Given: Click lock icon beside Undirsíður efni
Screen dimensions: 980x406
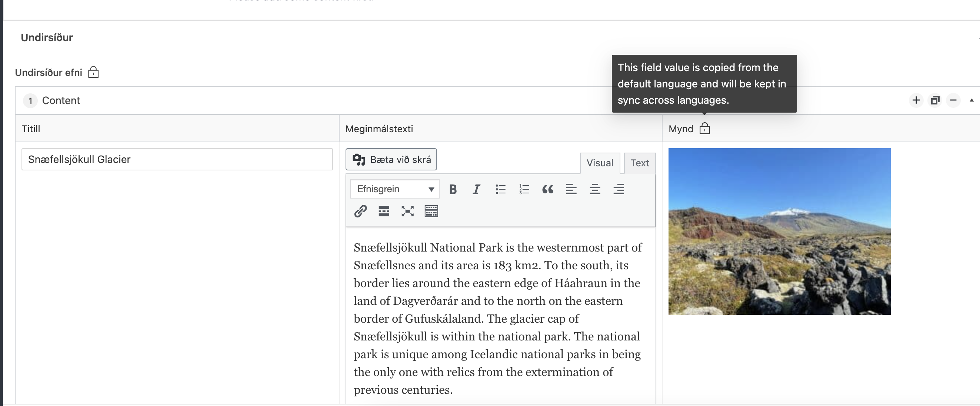Looking at the screenshot, I should click(x=93, y=72).
